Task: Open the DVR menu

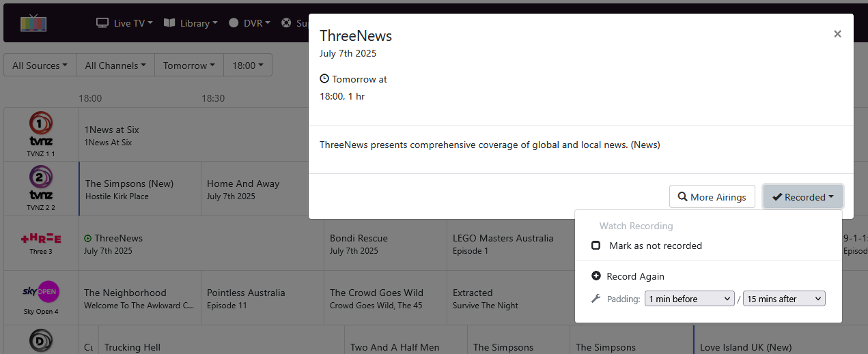Action: (249, 23)
